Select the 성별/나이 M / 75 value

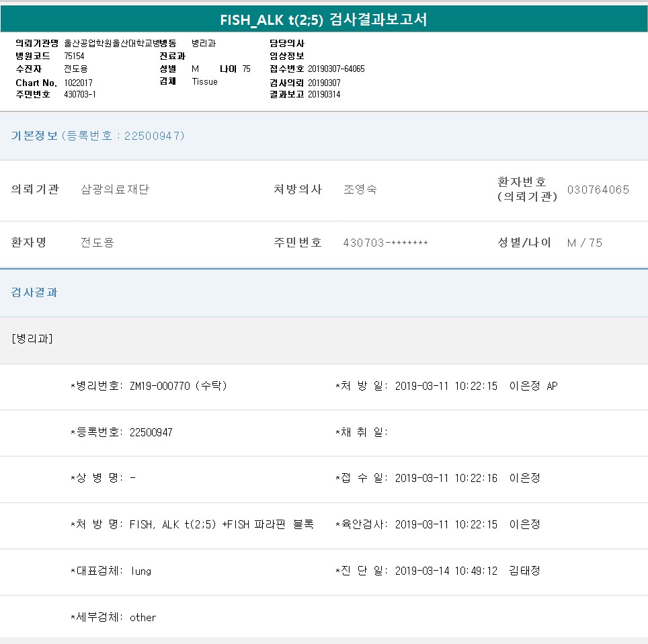click(x=584, y=243)
